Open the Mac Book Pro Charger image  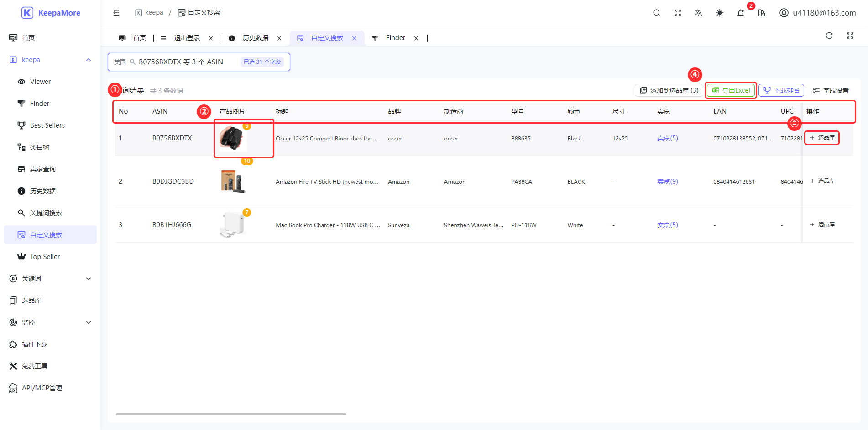tap(233, 225)
